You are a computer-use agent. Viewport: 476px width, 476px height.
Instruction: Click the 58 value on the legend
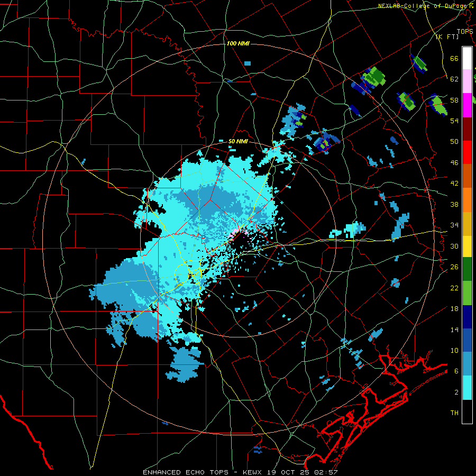[454, 100]
